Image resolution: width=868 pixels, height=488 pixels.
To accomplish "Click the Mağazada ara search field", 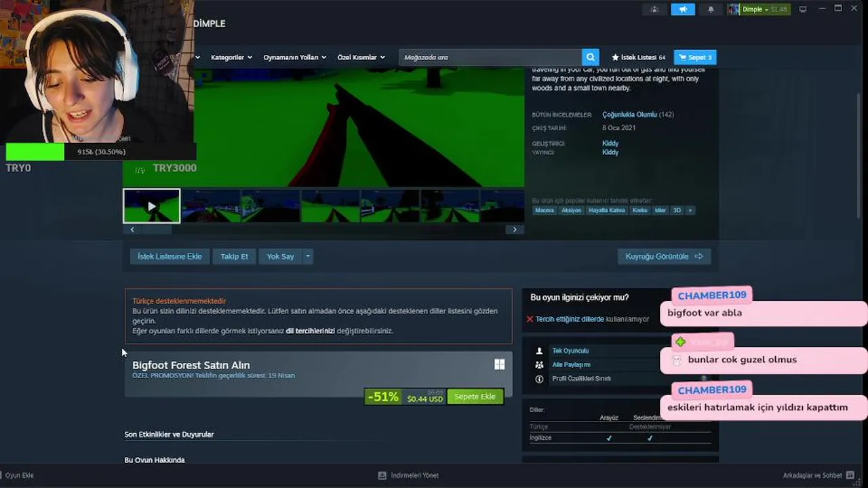I will click(x=490, y=58).
